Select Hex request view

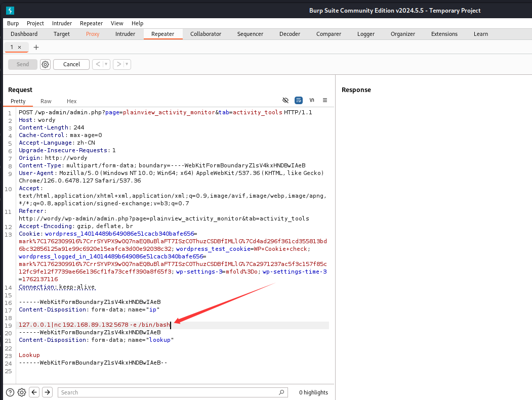71,101
